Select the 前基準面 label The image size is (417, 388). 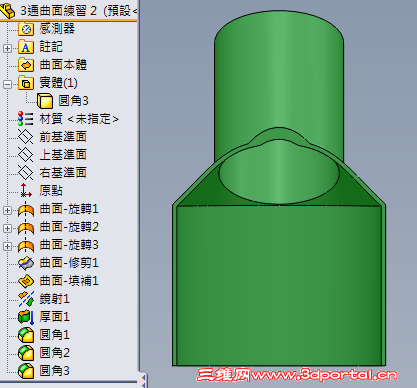63,137
